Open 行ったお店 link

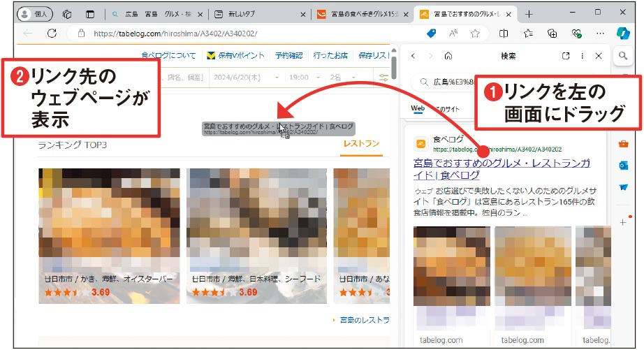click(330, 55)
